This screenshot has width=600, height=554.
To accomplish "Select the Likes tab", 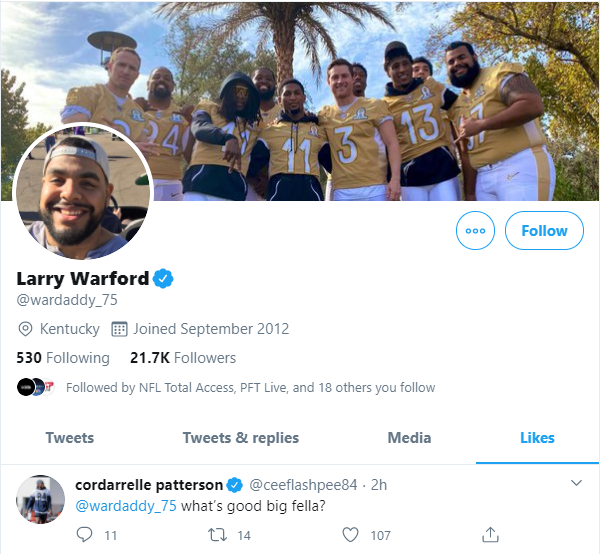I will (x=537, y=438).
